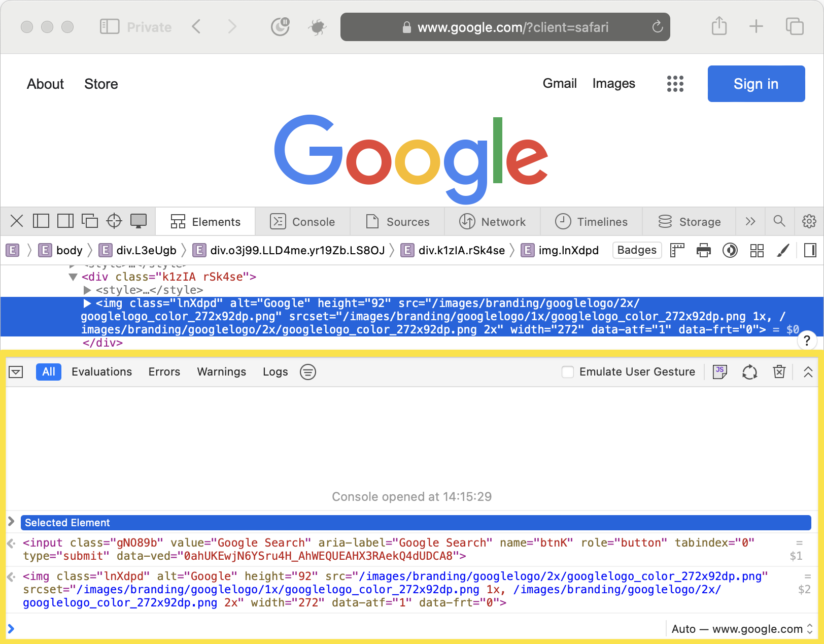This screenshot has height=644, width=824.
Task: Open the About link
Action: click(45, 84)
